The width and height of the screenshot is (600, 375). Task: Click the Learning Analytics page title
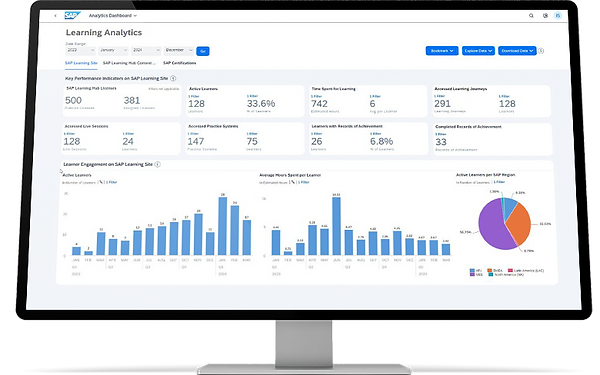click(104, 33)
